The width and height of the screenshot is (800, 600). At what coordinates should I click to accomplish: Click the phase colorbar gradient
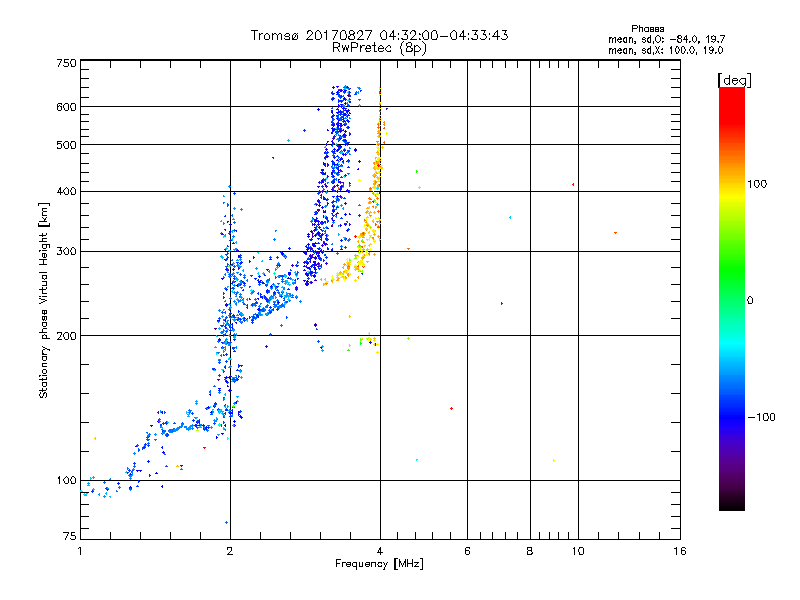click(732, 298)
